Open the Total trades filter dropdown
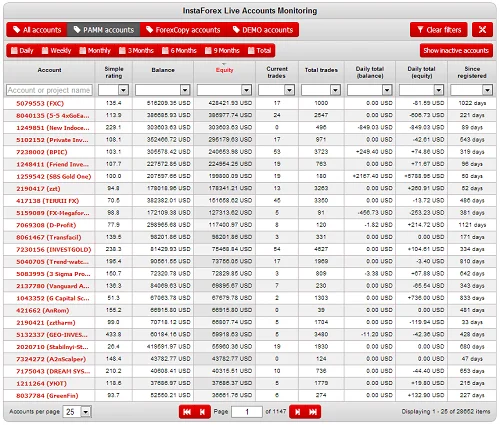Image resolution: width=500 pixels, height=425 pixels. pos(335,90)
